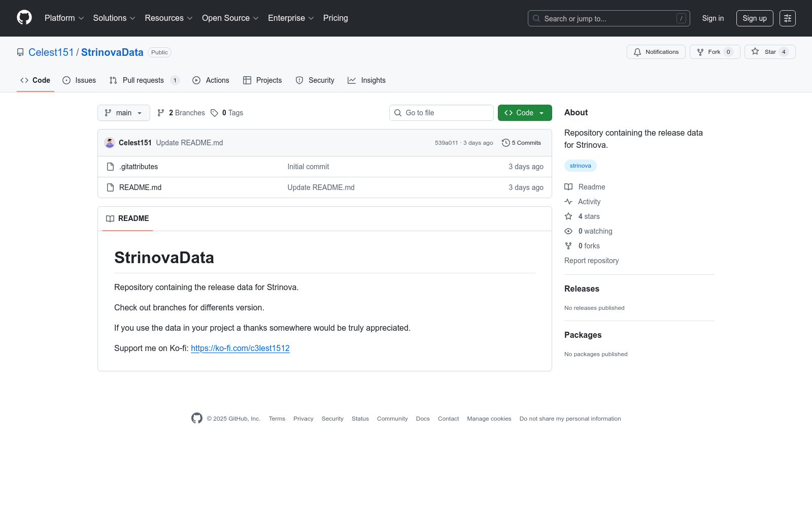Expand the Open Source menu

pyautogui.click(x=230, y=18)
